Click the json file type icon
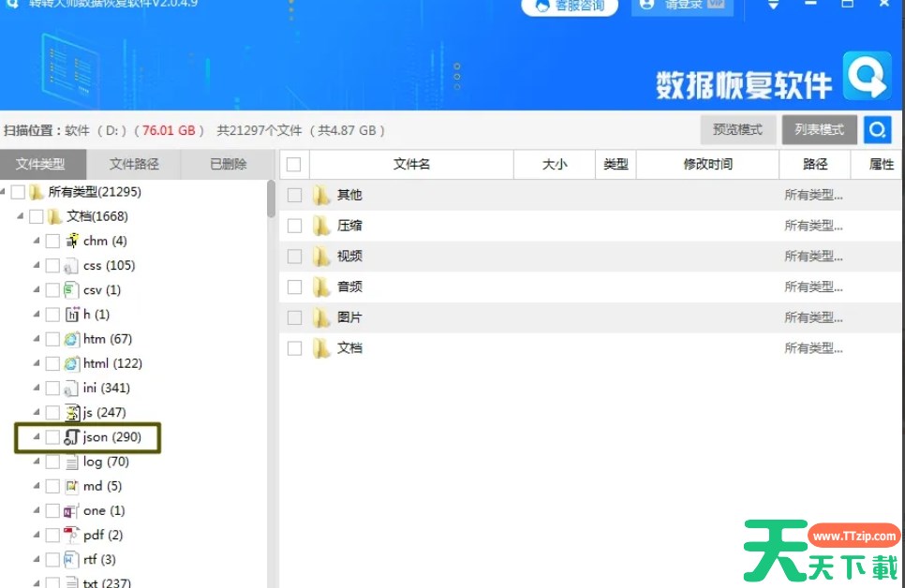The height and width of the screenshot is (588, 905). (72, 437)
